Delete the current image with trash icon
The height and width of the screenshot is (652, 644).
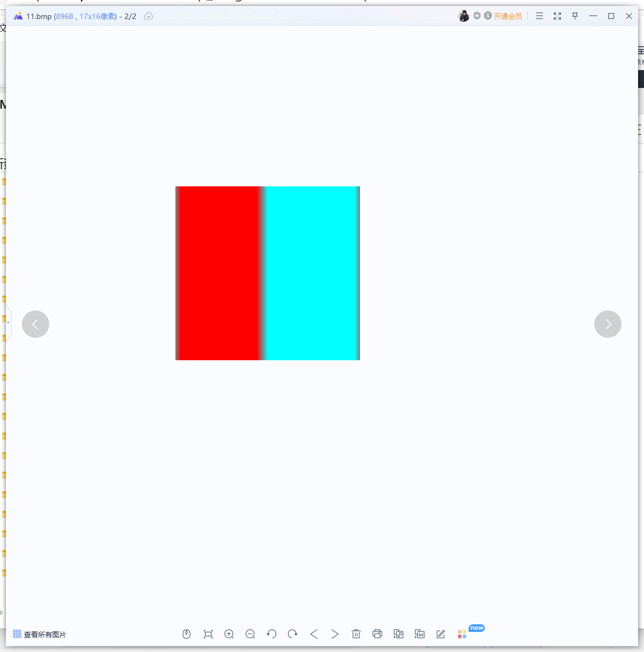click(356, 634)
